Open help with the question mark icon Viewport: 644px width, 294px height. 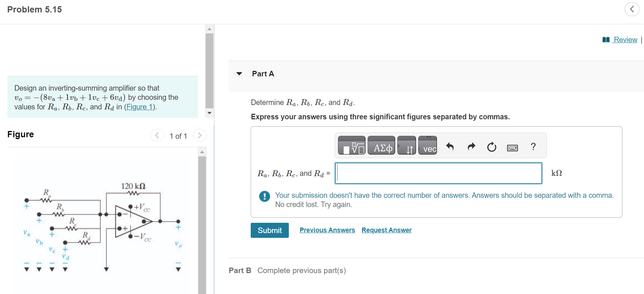[x=533, y=146]
